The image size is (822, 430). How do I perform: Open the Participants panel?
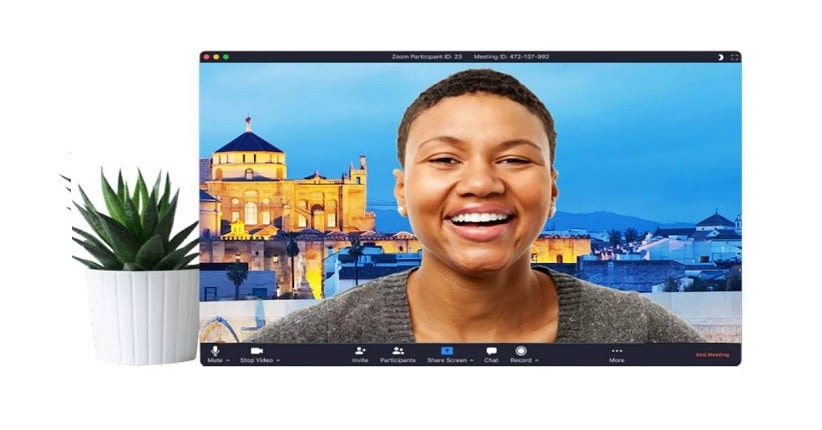pos(397,351)
